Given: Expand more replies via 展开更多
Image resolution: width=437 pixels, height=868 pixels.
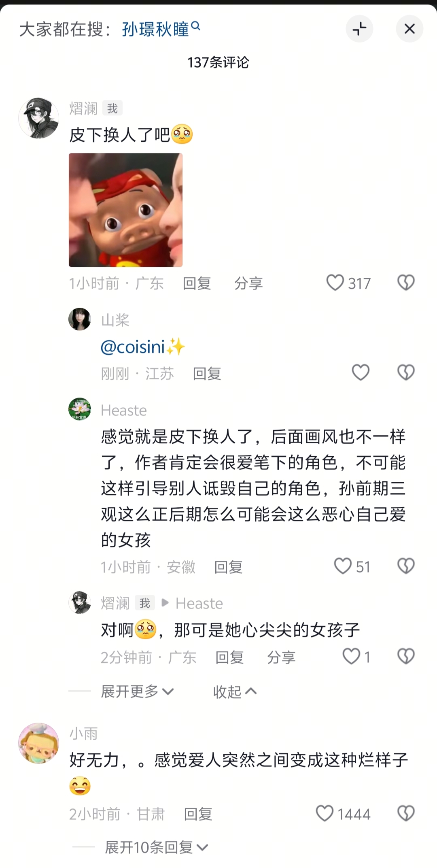Looking at the screenshot, I should point(137,691).
